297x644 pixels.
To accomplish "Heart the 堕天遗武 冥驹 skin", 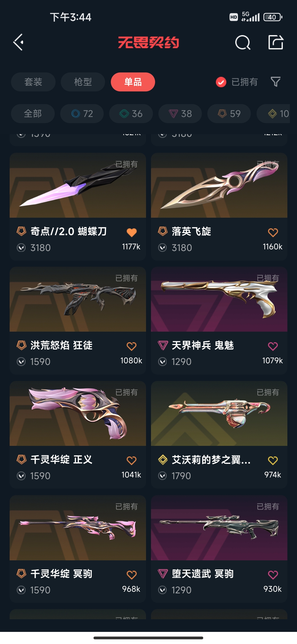I will point(273,575).
